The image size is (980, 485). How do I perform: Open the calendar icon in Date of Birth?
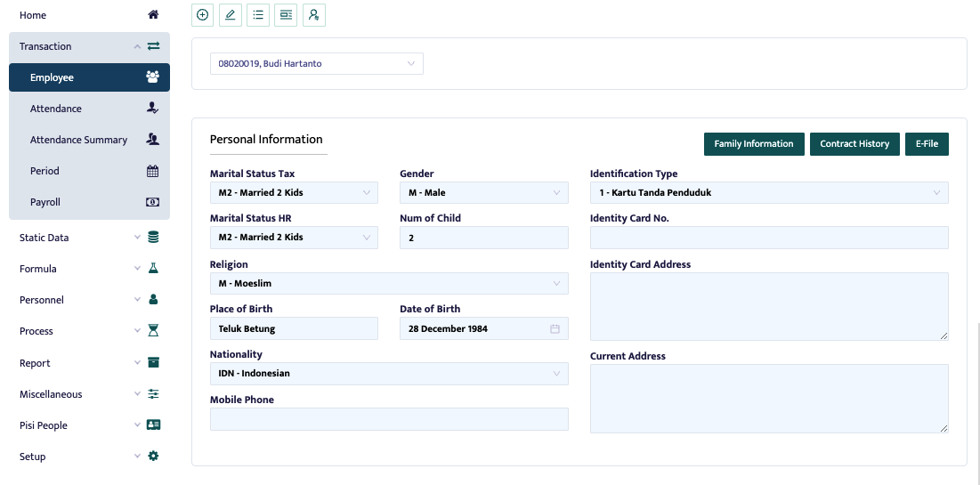coord(555,329)
